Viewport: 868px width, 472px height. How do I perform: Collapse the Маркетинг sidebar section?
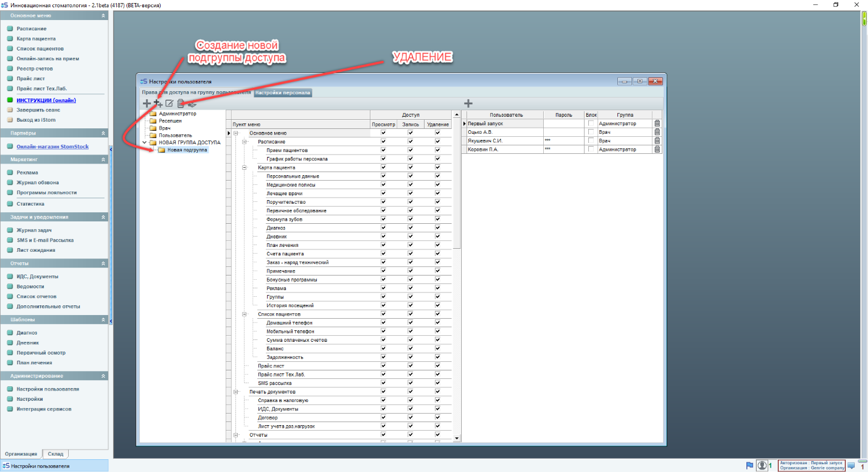[x=103, y=159]
